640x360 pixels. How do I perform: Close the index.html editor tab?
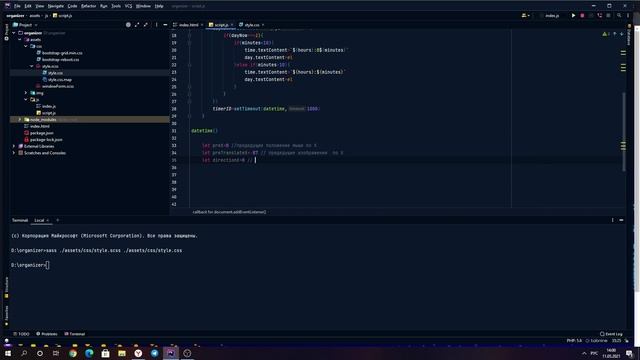tap(202, 25)
